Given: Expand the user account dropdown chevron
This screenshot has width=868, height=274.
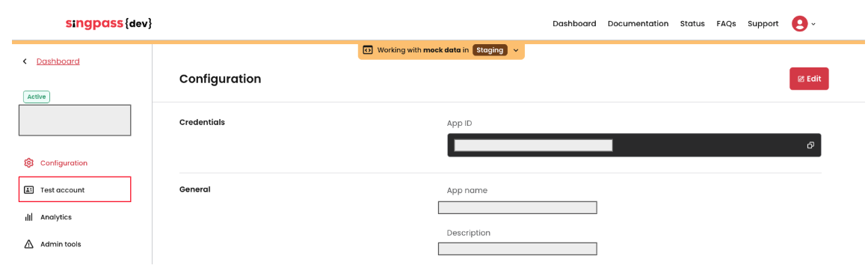Looking at the screenshot, I should click(x=813, y=24).
